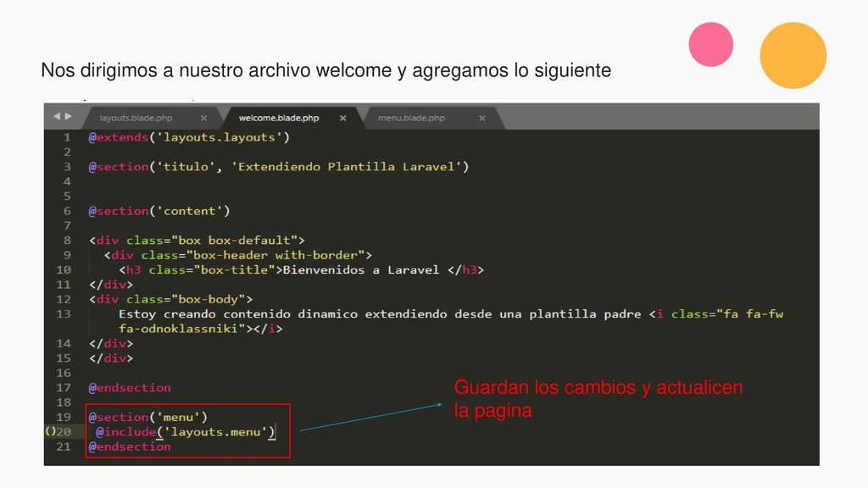
Task: Click line number 13 in gutter
Action: coord(64,314)
